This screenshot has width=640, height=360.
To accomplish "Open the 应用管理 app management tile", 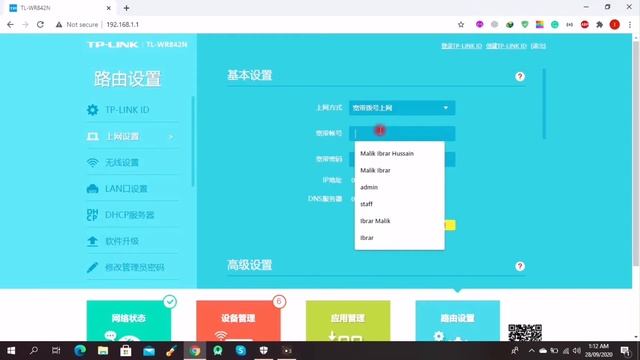I will [x=348, y=321].
